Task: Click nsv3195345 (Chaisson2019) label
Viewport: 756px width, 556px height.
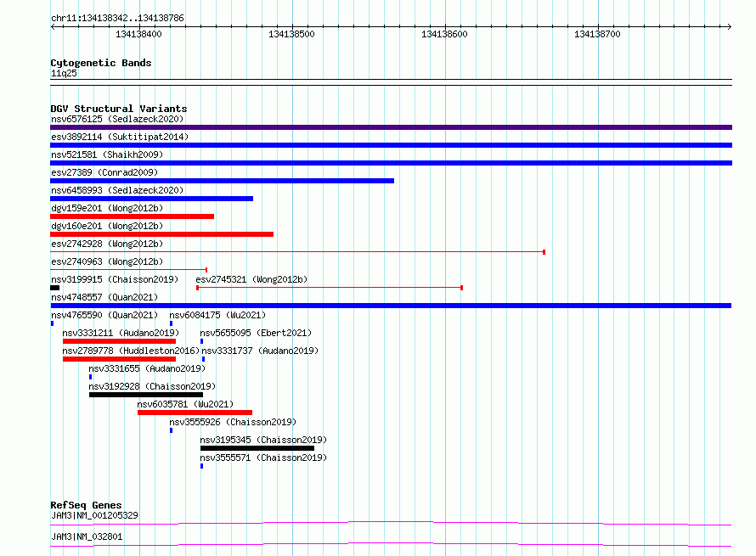Action: tap(263, 440)
